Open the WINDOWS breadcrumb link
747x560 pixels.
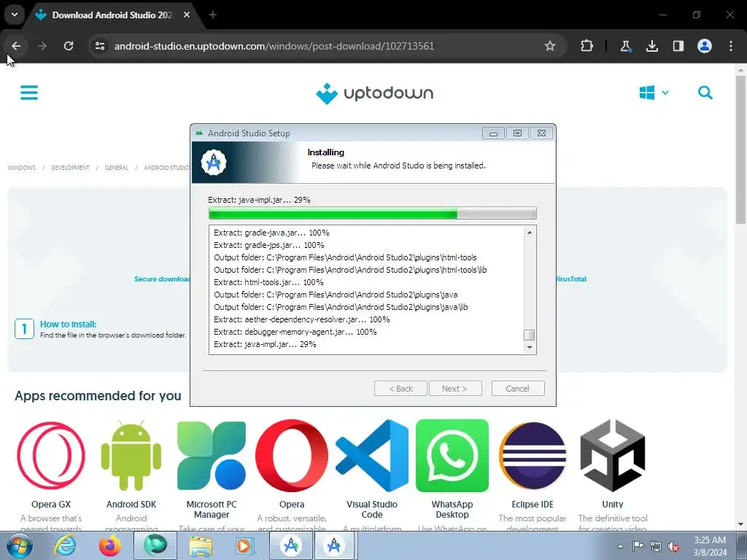[x=22, y=168]
